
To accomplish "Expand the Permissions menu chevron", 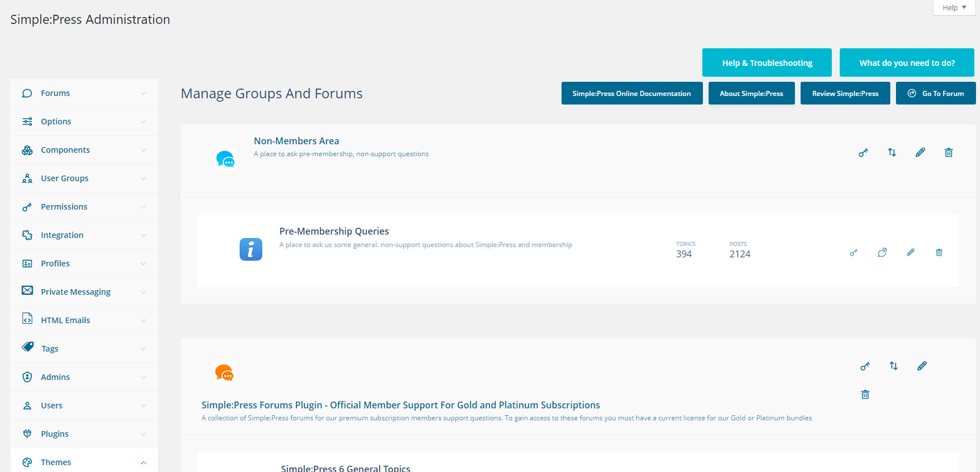I will tap(143, 207).
